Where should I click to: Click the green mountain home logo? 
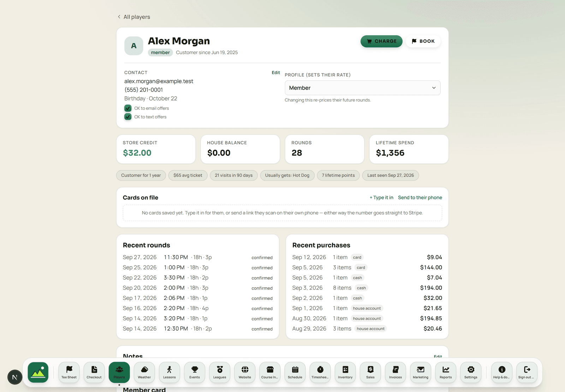(x=38, y=372)
